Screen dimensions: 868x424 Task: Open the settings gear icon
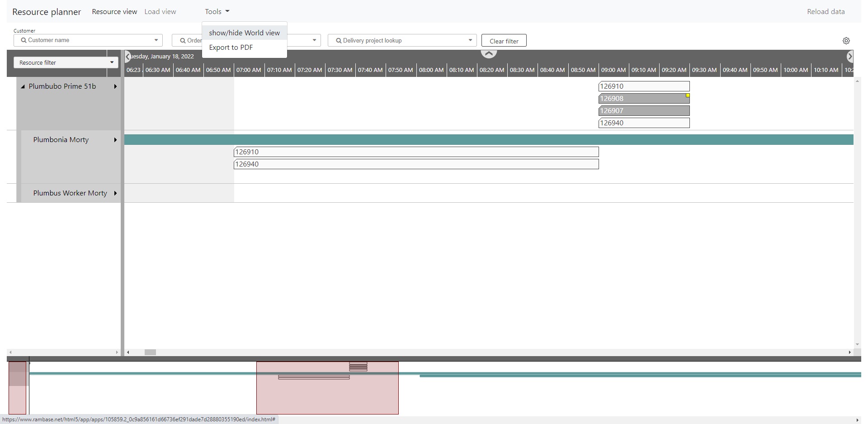pyautogui.click(x=846, y=41)
